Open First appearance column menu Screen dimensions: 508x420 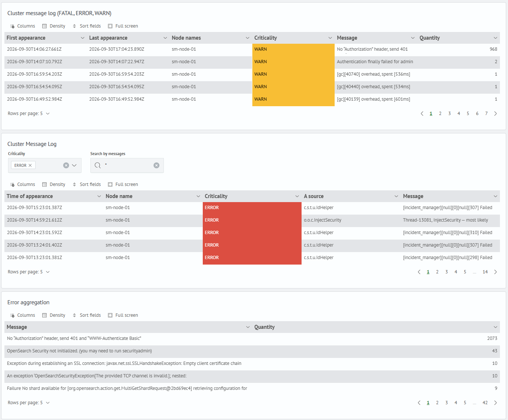[x=82, y=38]
